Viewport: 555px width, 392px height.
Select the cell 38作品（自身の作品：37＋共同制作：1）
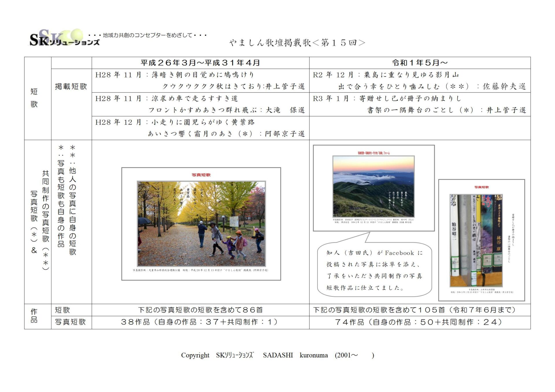[201, 322]
